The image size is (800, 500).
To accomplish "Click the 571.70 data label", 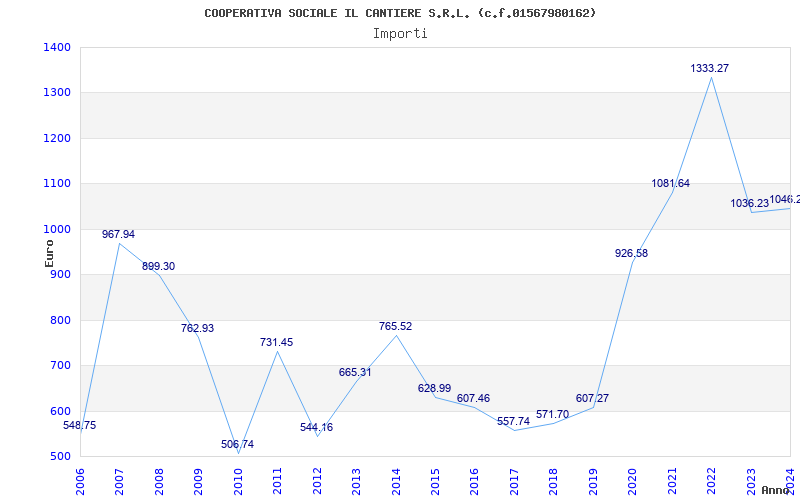I will 552,414.
